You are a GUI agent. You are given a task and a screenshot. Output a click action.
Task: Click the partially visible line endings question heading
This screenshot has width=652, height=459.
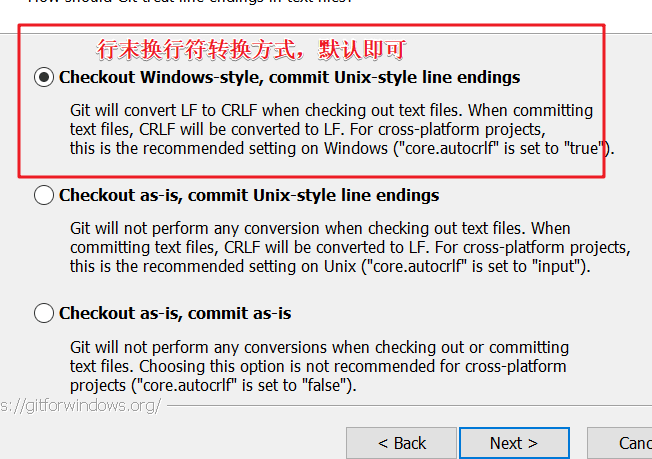coord(190,2)
